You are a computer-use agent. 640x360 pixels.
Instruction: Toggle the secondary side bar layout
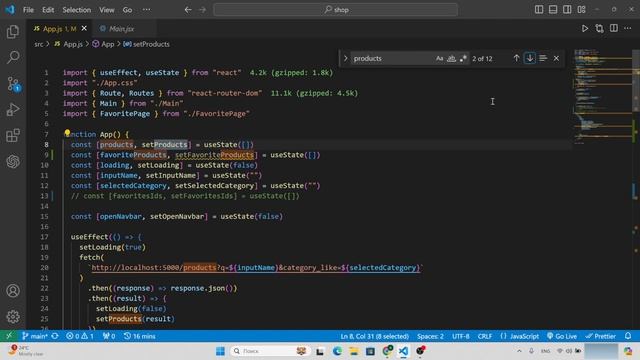(567, 9)
